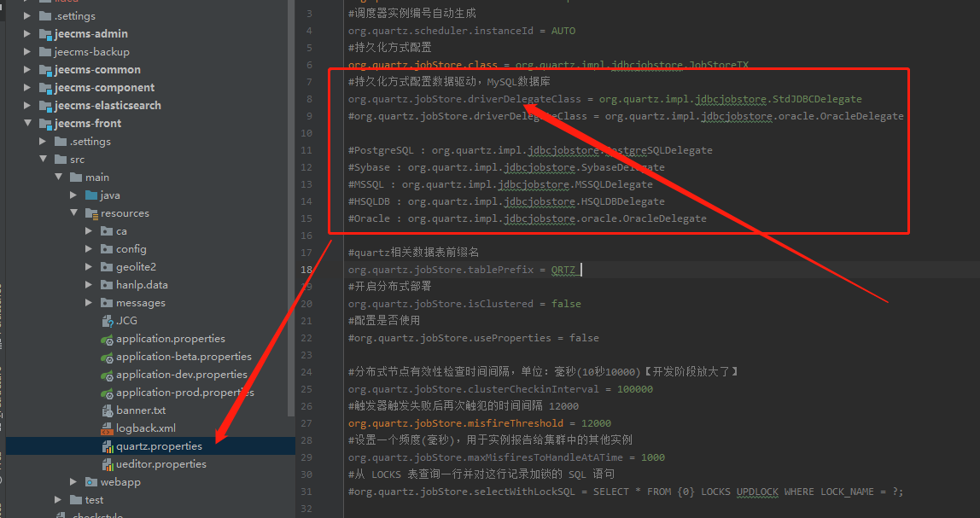The image size is (980, 518).
Task: Click the quartz.properties file icon
Action: tap(108, 447)
